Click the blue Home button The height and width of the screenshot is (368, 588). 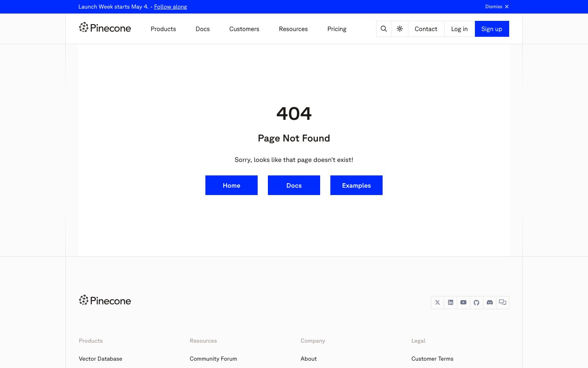pos(232,185)
